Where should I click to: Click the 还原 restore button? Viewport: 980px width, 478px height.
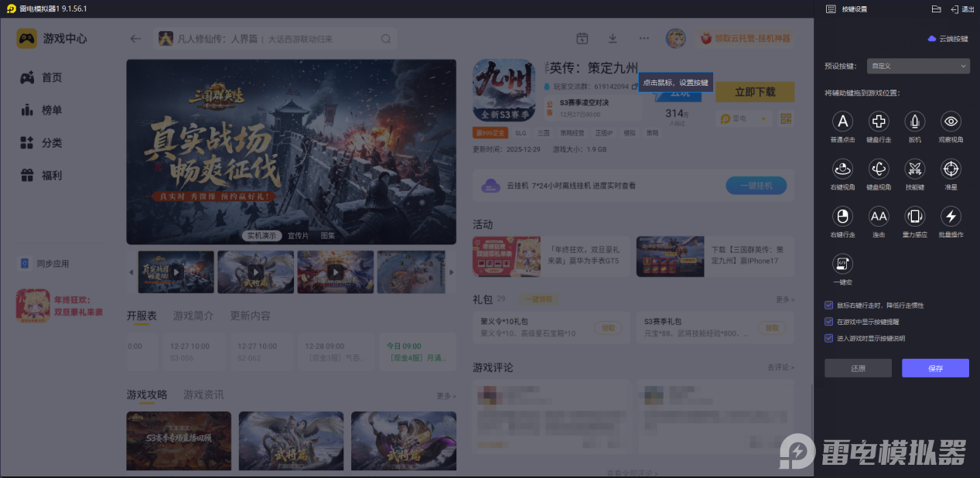(858, 368)
